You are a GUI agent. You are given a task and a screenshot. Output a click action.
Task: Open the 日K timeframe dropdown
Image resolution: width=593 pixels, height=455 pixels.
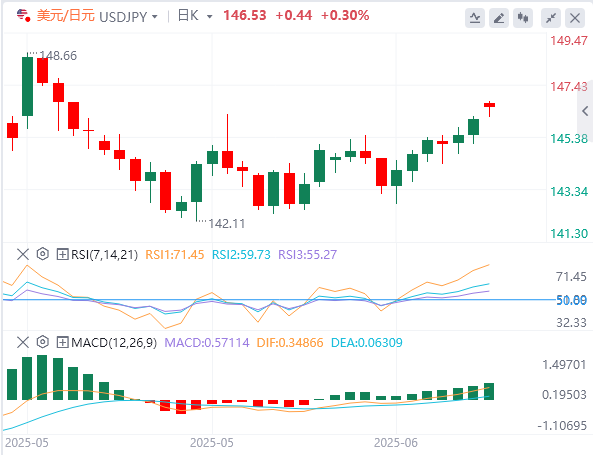point(195,16)
